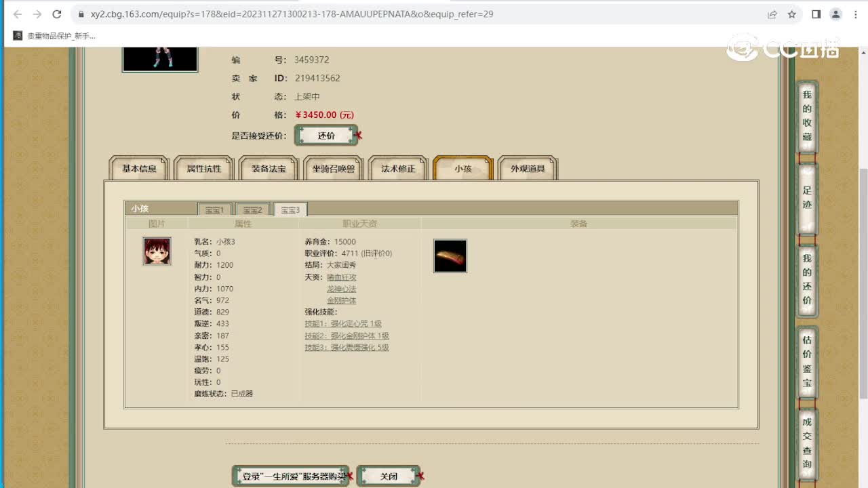Open the 龙神心法 talent link
This screenshot has height=488, width=868.
(342, 289)
